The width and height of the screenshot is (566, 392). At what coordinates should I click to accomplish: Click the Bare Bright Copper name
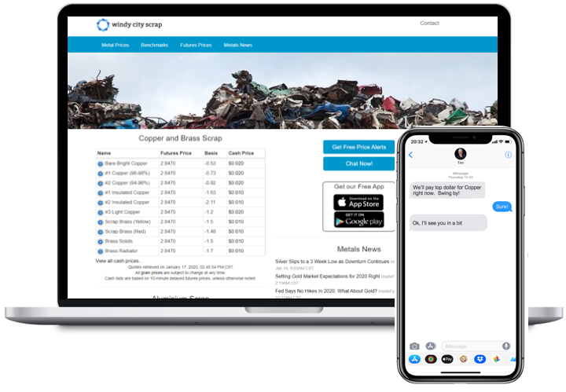click(x=126, y=163)
